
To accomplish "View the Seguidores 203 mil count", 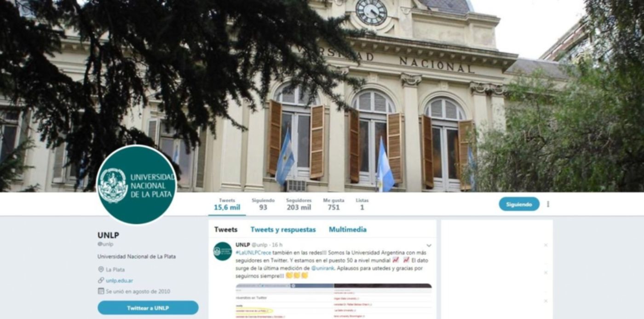I will [x=299, y=204].
